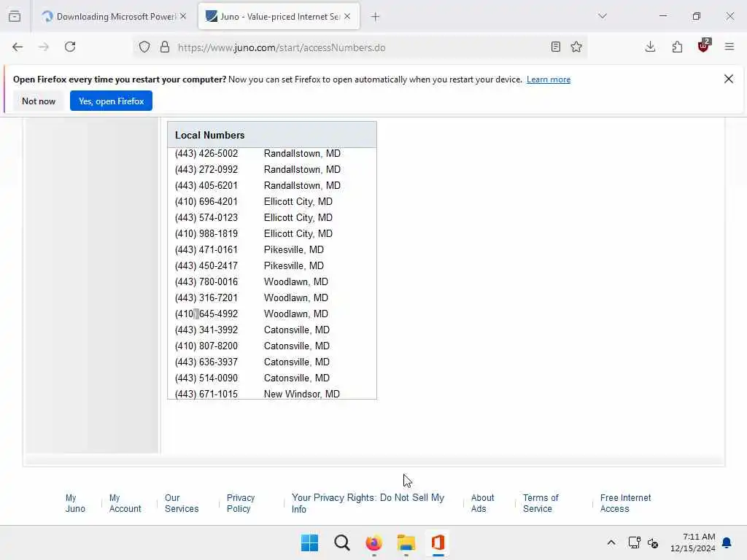Open Windows taskbar search
This screenshot has height=560, width=747.
[x=342, y=542]
